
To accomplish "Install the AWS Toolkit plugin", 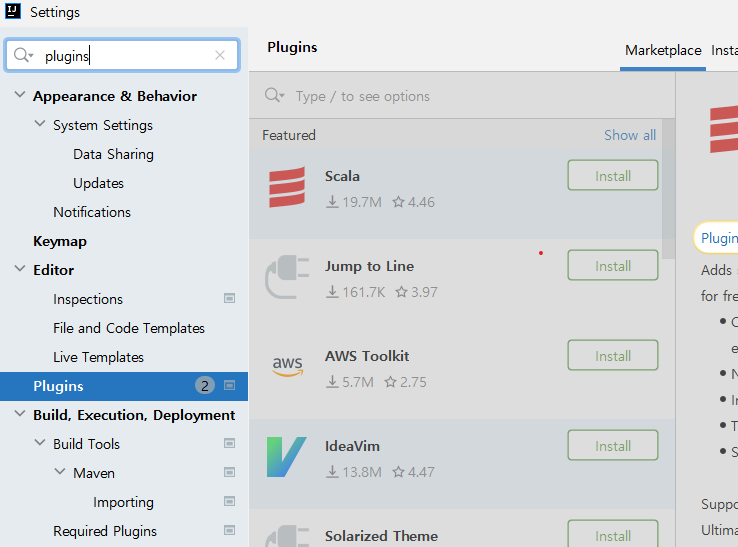I will click(612, 355).
